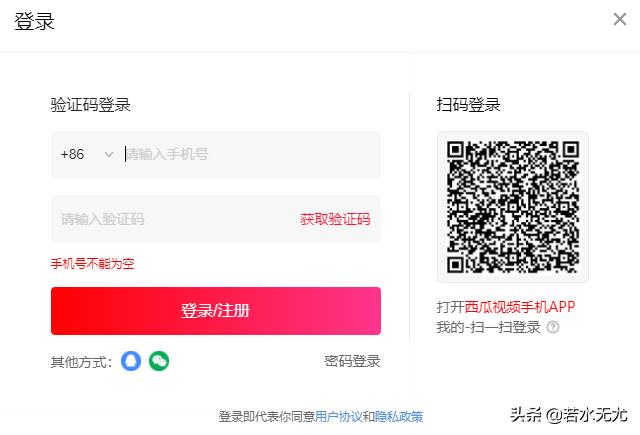Click into the 请输入验证码 code field
Viewport: 640px width, 435px height.
[x=176, y=219]
